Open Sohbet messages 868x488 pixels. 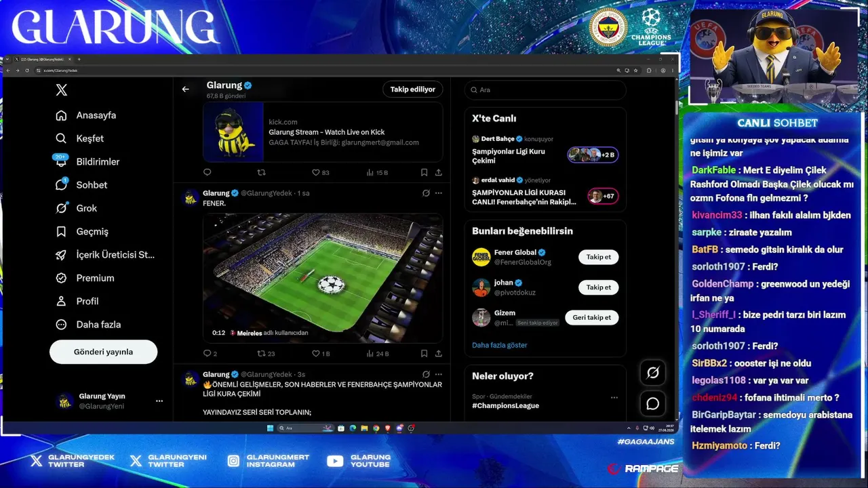click(81, 185)
